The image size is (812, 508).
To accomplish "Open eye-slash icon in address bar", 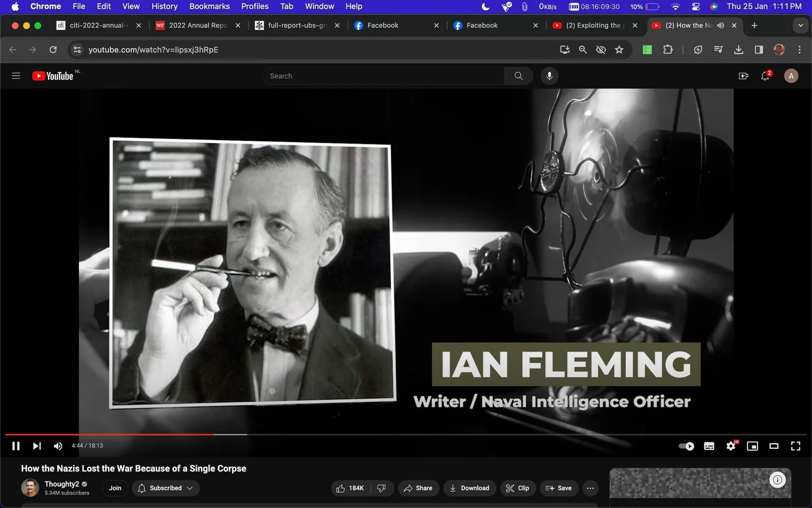I will pos(601,49).
